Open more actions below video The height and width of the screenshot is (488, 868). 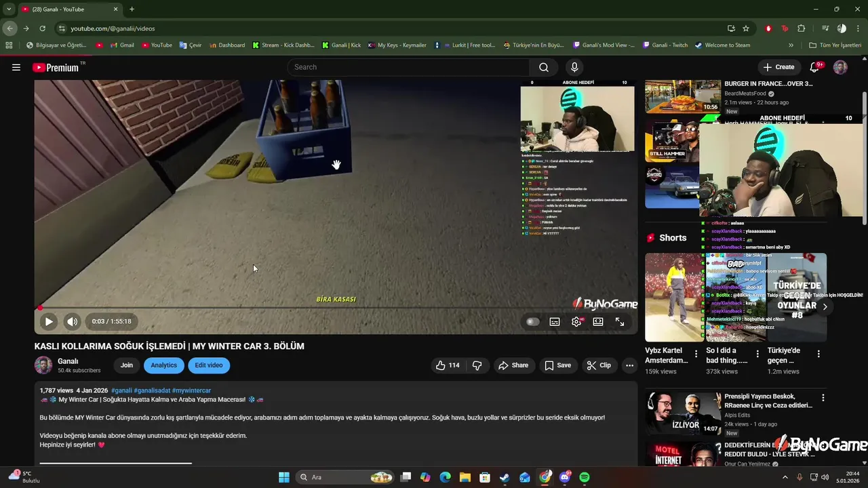[x=629, y=365]
